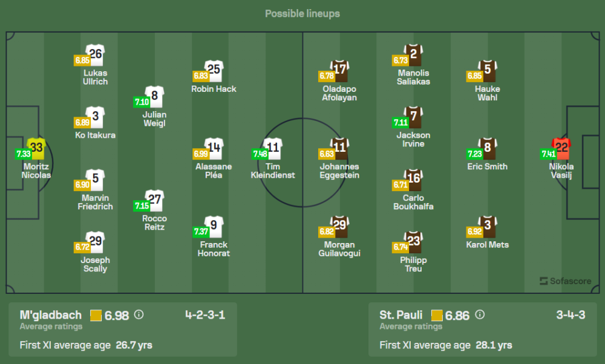605x364 pixels.
Task: Click Nikola Vasilj's red number 22 jersey
Action: click(561, 148)
